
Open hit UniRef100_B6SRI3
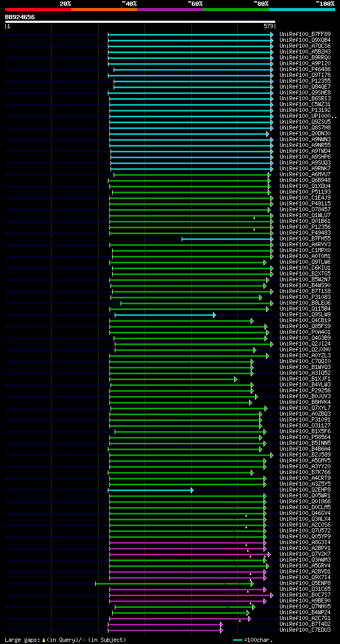click(305, 99)
